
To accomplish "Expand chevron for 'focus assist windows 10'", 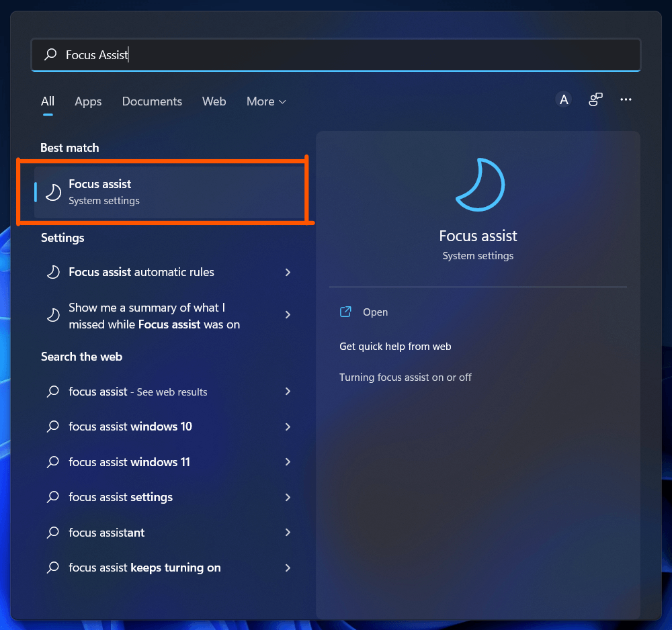I will click(288, 426).
